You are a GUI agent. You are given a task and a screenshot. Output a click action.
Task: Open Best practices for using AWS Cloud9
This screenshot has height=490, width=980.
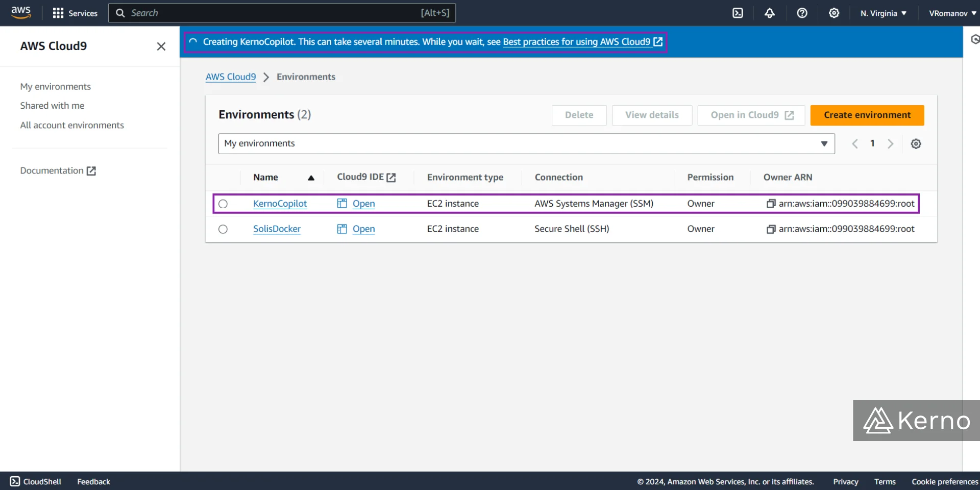click(582, 42)
